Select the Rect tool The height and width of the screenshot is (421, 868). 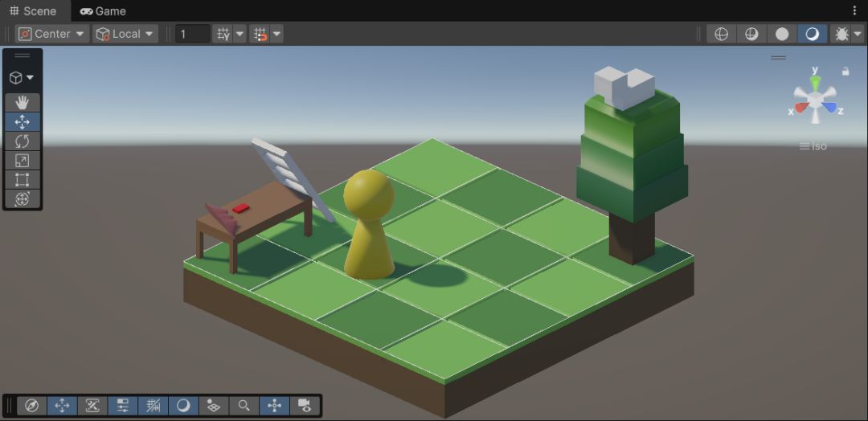[23, 180]
